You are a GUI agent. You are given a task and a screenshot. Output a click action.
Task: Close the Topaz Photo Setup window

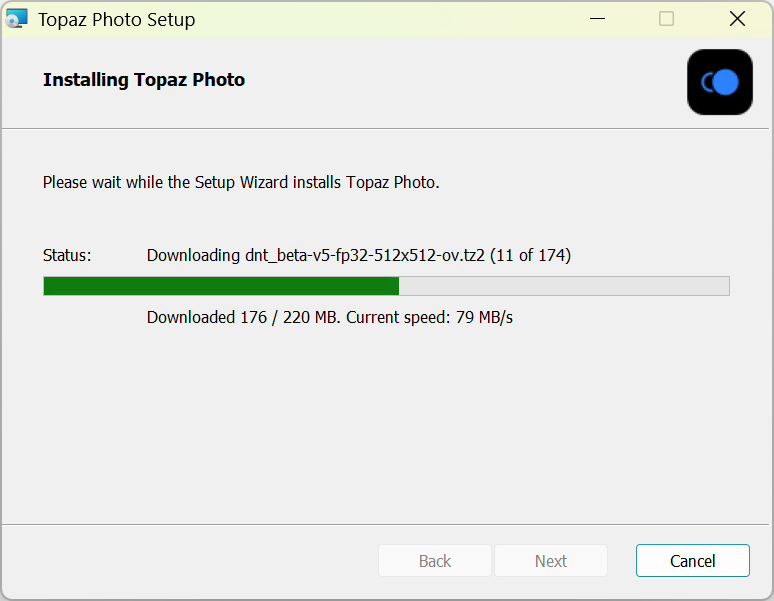pos(737,19)
